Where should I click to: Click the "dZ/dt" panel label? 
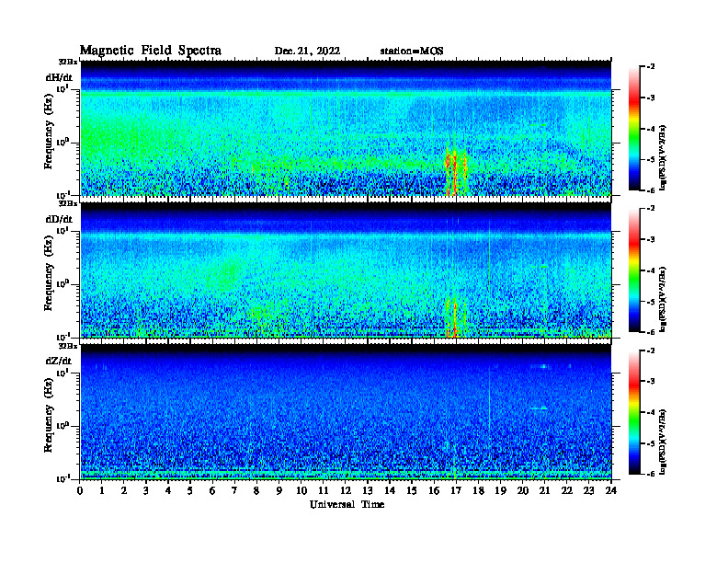click(59, 361)
